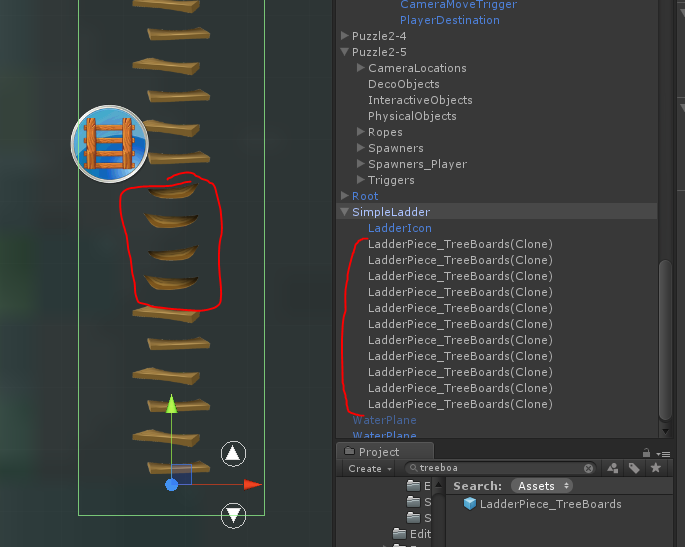Open the Project panel options menu
685x547 pixels.
[663, 452]
